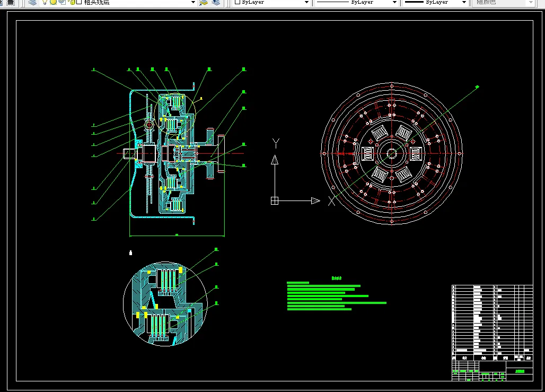Click the center hub of the circular clutch view

pyautogui.click(x=392, y=153)
